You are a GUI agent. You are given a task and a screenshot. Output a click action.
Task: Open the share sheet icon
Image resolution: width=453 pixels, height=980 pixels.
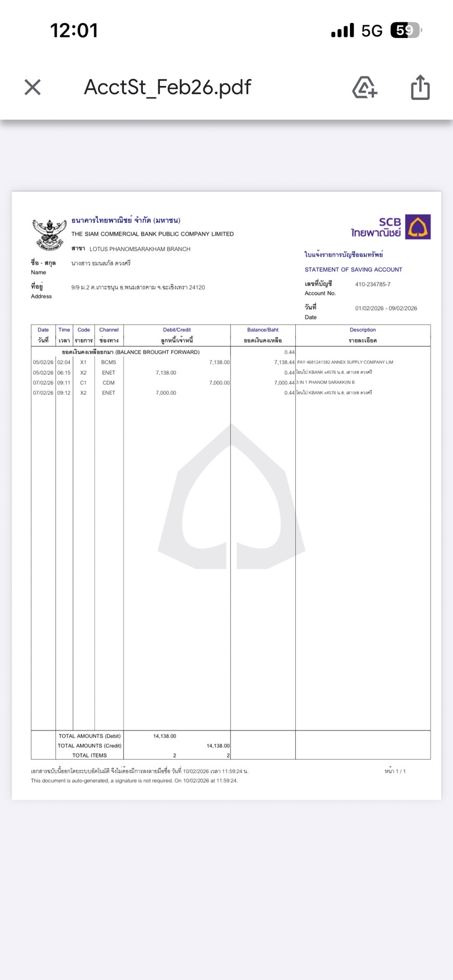[x=420, y=87]
